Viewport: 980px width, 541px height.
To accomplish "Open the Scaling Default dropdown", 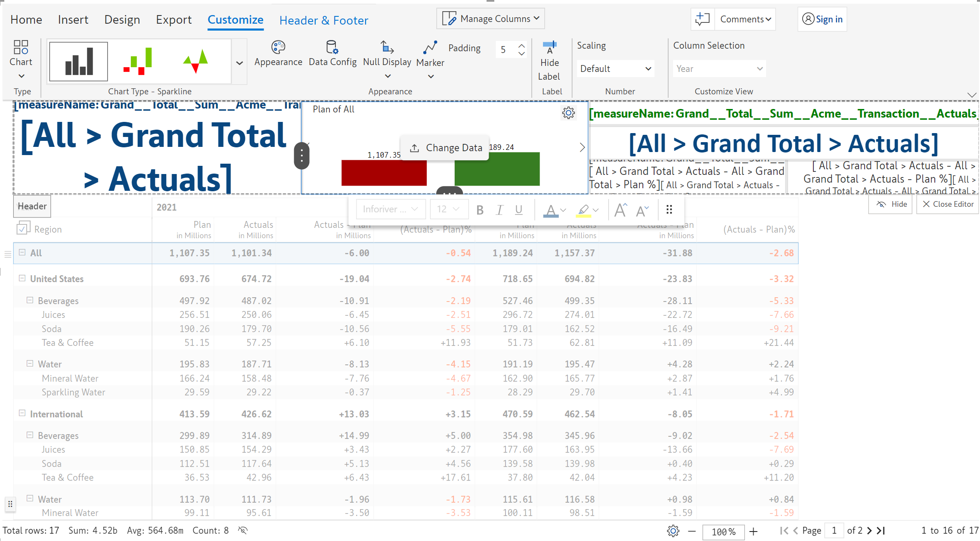I will coord(615,69).
